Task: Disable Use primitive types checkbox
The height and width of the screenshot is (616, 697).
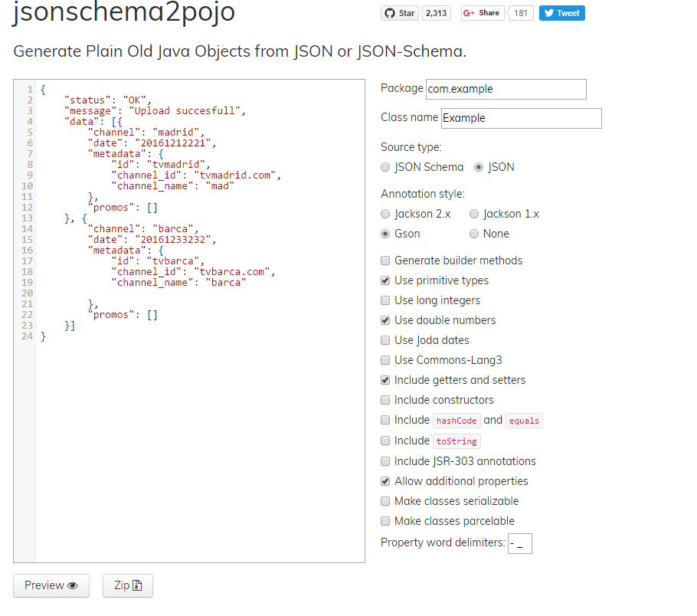Action: tap(386, 280)
